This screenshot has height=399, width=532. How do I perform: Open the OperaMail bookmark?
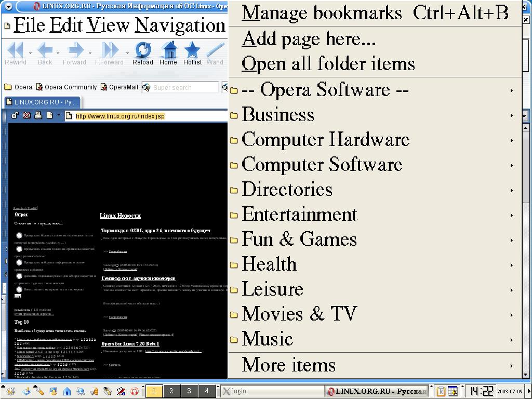(119, 87)
